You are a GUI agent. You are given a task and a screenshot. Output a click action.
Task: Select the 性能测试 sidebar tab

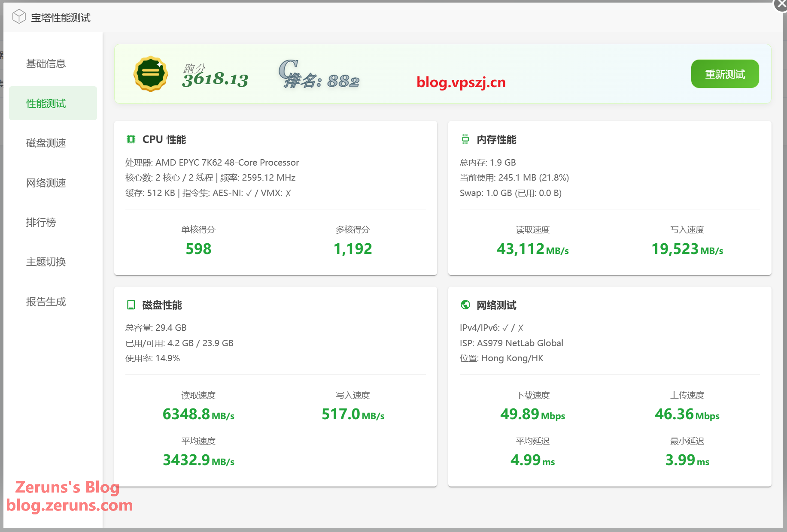click(46, 103)
